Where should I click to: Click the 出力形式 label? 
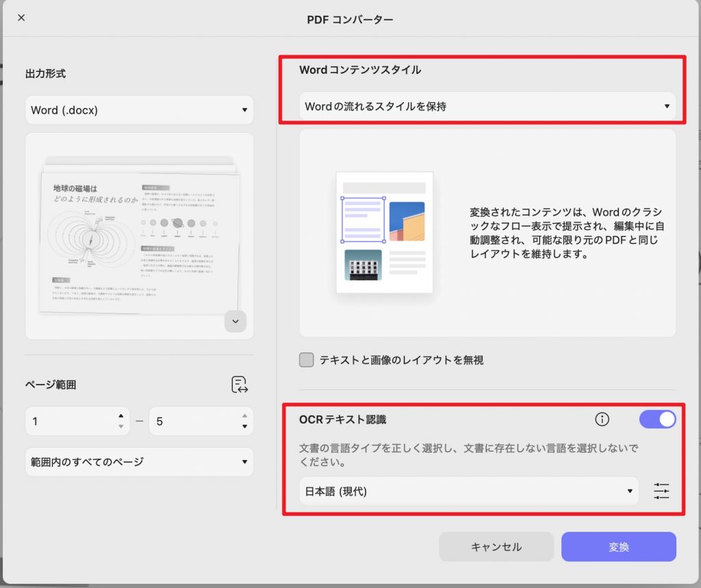pyautogui.click(x=46, y=73)
